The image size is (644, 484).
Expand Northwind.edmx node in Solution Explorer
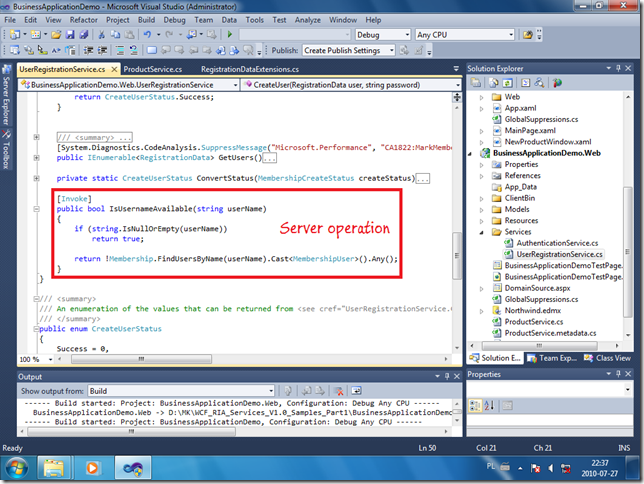(481, 311)
